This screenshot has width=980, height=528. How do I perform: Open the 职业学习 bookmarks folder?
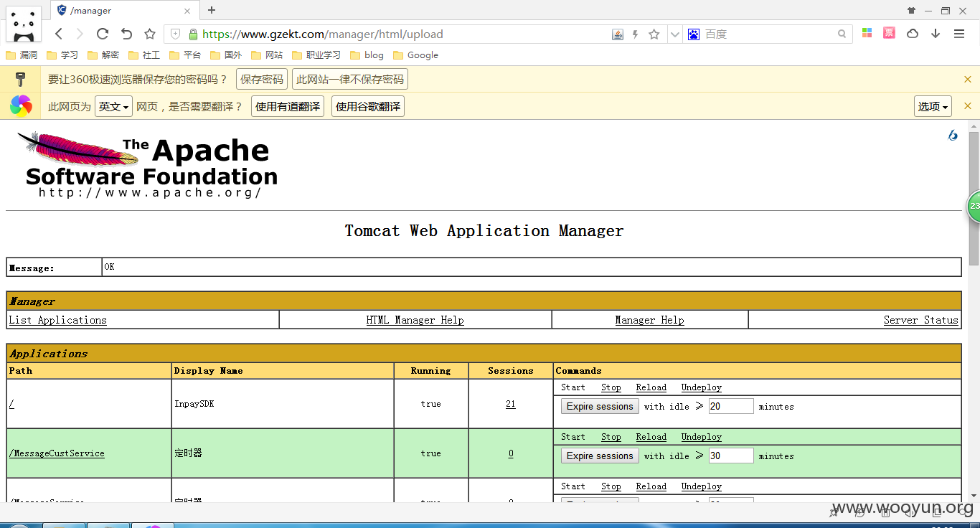316,55
